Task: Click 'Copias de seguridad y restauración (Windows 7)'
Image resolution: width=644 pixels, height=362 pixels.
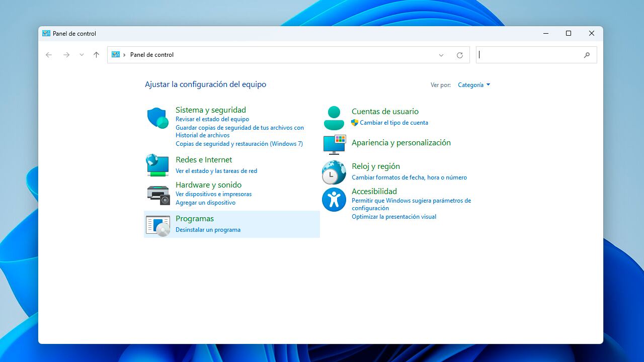Action: coord(239,143)
